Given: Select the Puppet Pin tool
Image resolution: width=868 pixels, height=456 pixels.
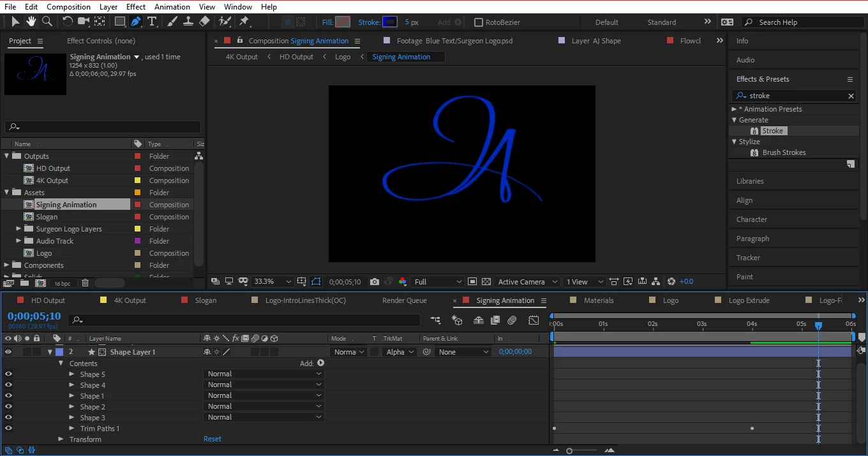Looking at the screenshot, I should click(x=244, y=22).
